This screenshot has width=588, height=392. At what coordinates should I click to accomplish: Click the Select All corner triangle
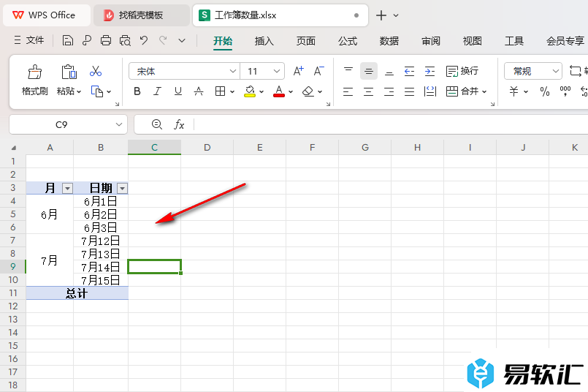click(x=13, y=148)
